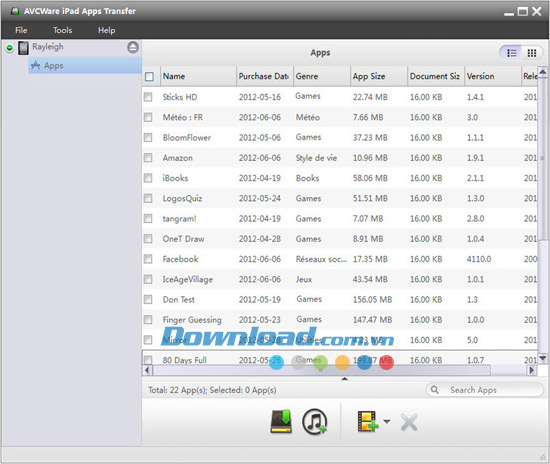The image size is (550, 464).
Task: Sort by Version column header
Action: [x=493, y=76]
